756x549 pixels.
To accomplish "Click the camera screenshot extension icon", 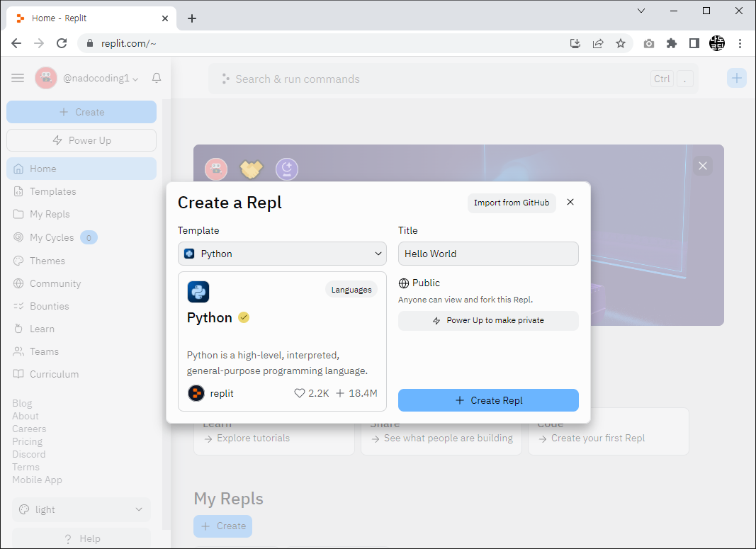I will [x=649, y=43].
